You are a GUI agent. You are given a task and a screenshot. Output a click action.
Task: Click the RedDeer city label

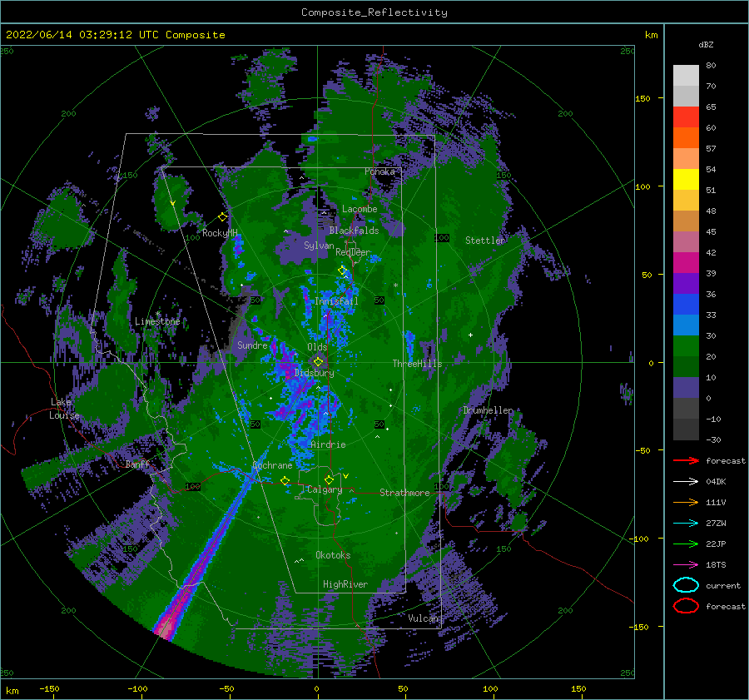pyautogui.click(x=353, y=252)
